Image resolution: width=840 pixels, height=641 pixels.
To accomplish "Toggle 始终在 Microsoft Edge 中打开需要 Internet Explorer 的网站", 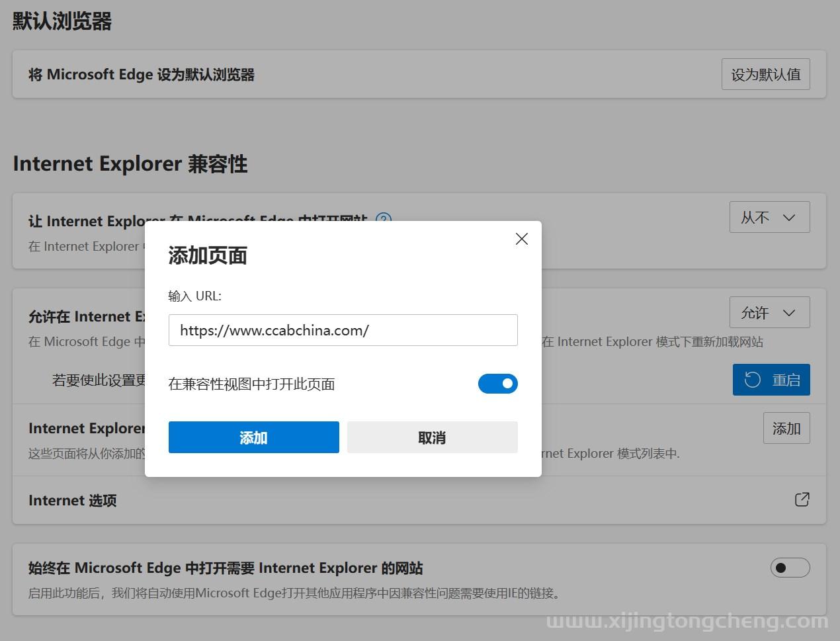I will (x=790, y=568).
